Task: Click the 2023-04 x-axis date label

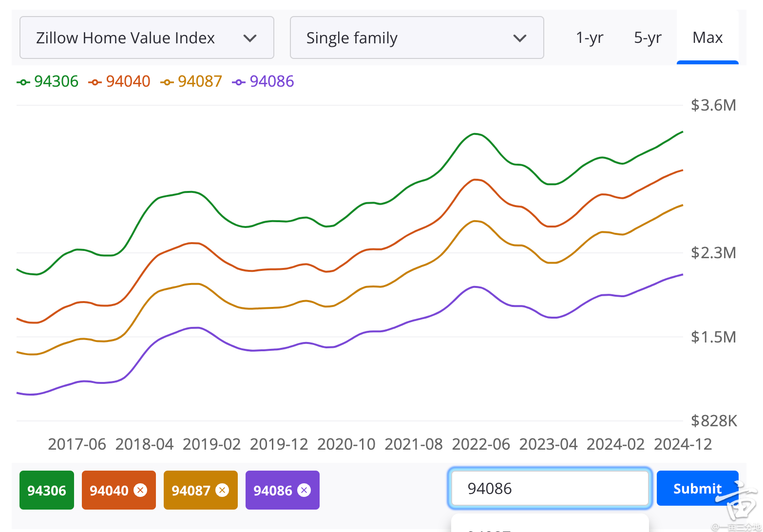Action: [x=548, y=444]
